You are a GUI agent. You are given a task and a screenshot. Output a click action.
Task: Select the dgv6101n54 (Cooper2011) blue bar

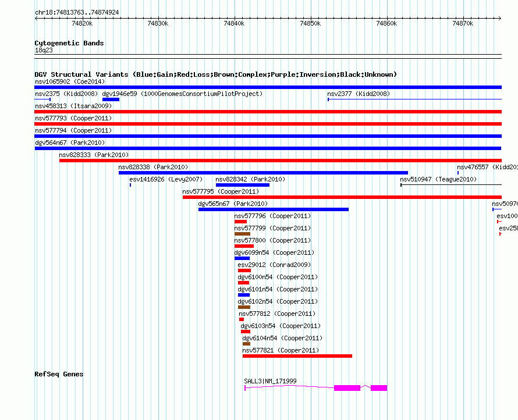(x=244, y=295)
